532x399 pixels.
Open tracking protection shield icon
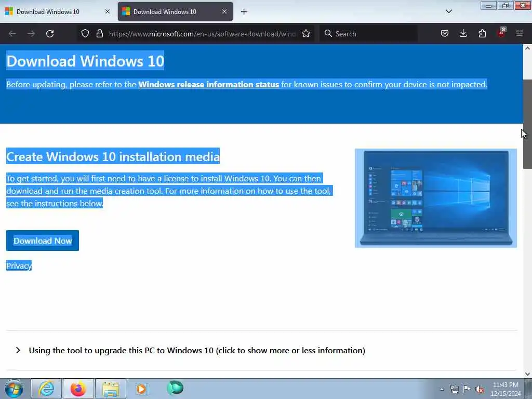click(85, 33)
